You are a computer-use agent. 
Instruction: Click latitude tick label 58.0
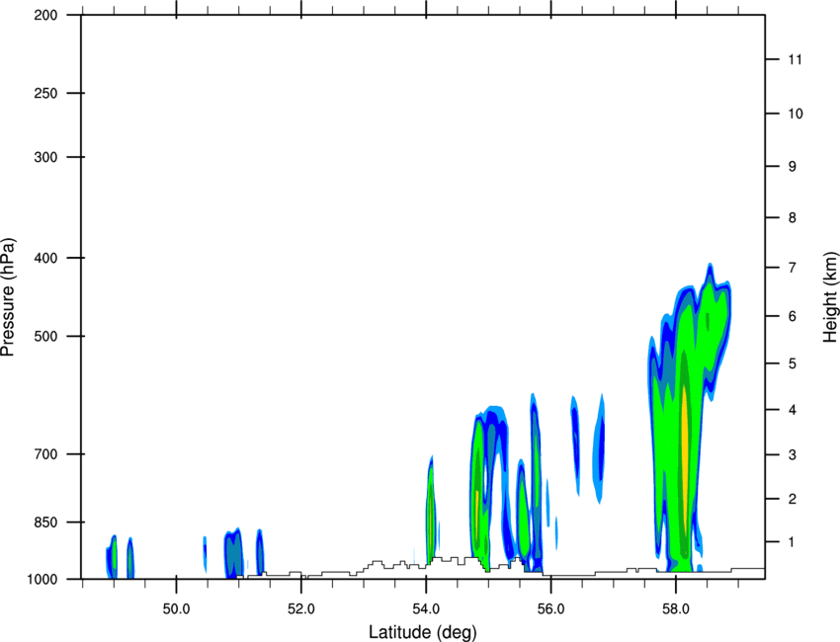676,609
